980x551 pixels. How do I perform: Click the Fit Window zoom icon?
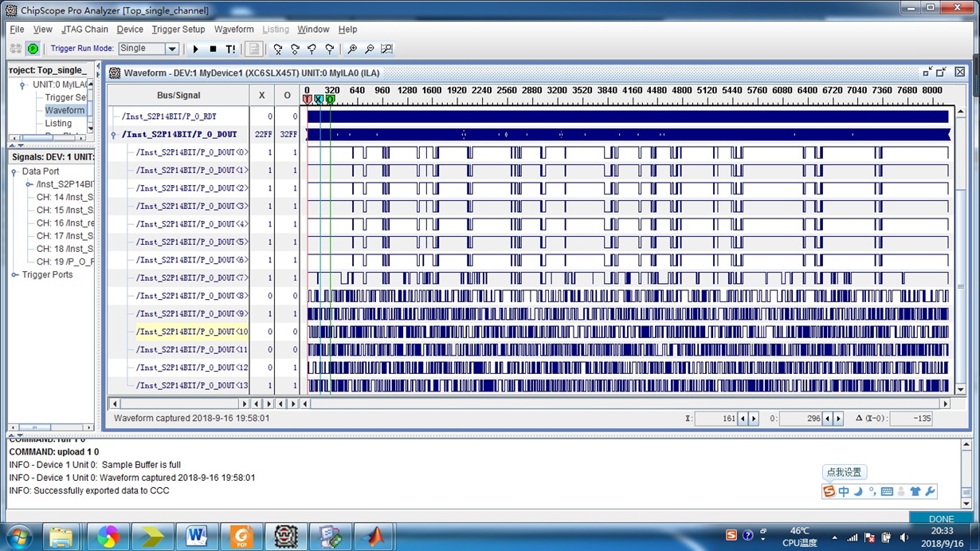tap(386, 49)
